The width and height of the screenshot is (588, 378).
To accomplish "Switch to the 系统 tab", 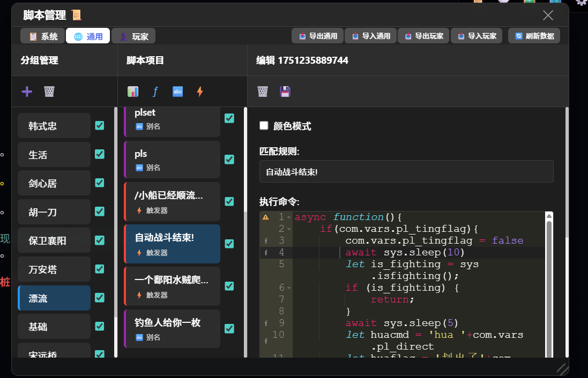I will coord(43,36).
